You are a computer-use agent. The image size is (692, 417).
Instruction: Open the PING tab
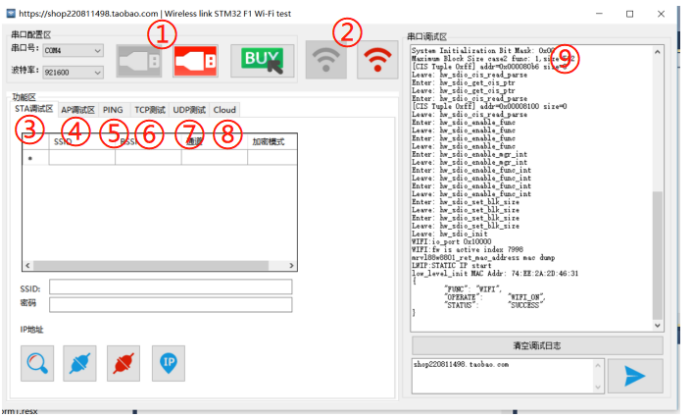(x=113, y=110)
